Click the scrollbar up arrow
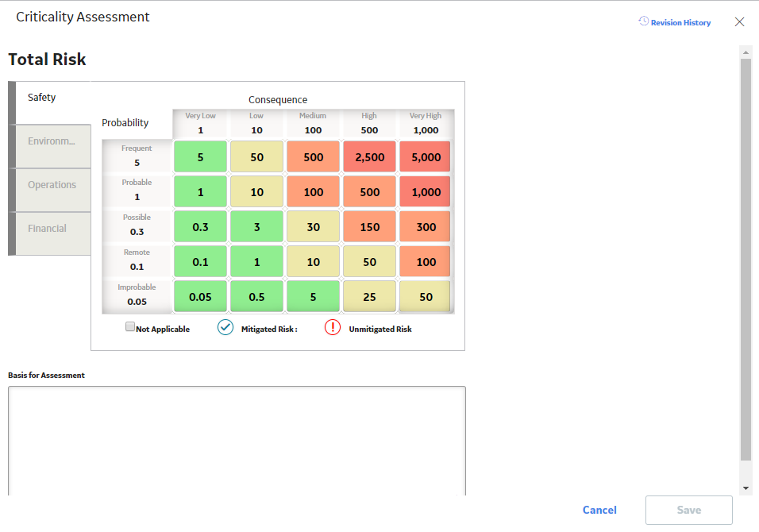 click(x=746, y=52)
